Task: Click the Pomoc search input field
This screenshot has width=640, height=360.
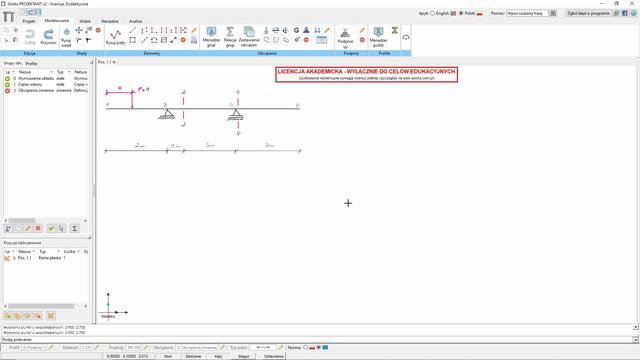Action: pos(527,13)
